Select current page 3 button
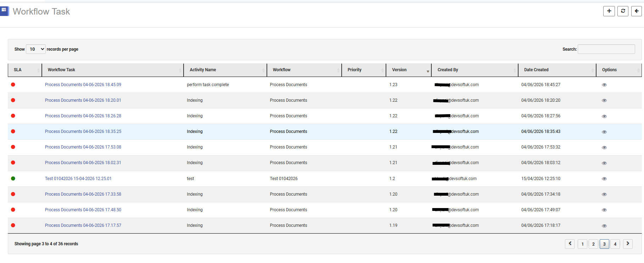The image size is (644, 263). click(x=604, y=244)
